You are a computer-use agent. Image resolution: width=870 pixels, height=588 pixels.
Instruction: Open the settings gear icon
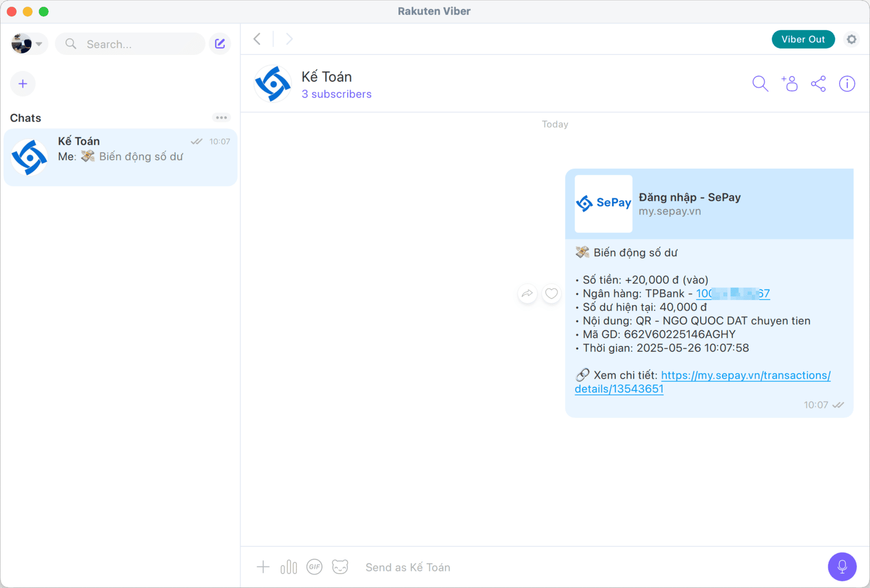pos(851,39)
